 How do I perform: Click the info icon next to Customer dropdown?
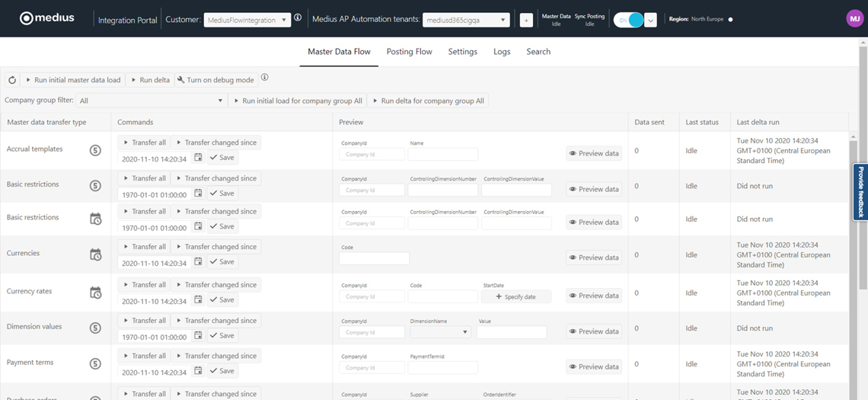298,18
